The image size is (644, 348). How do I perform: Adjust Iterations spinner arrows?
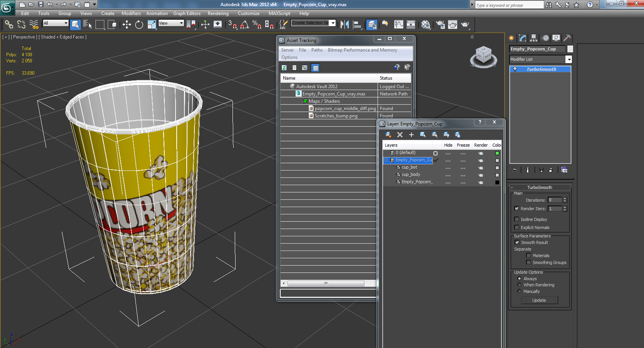(x=565, y=200)
